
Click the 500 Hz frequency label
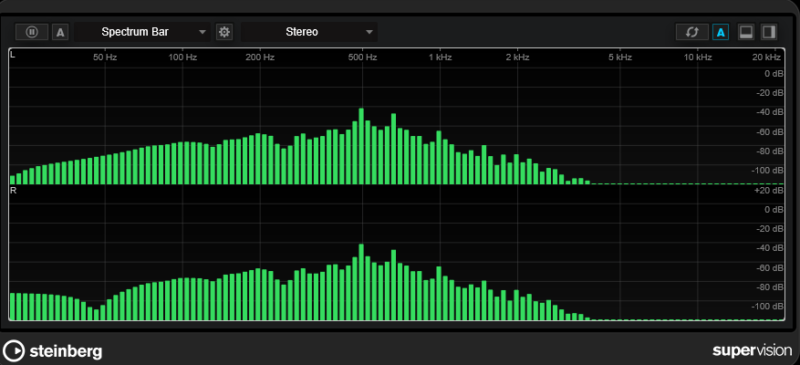(x=363, y=57)
